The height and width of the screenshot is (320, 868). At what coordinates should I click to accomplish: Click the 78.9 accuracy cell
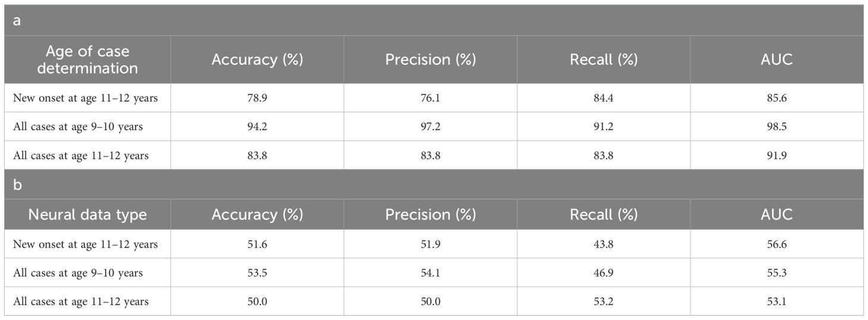point(257,98)
